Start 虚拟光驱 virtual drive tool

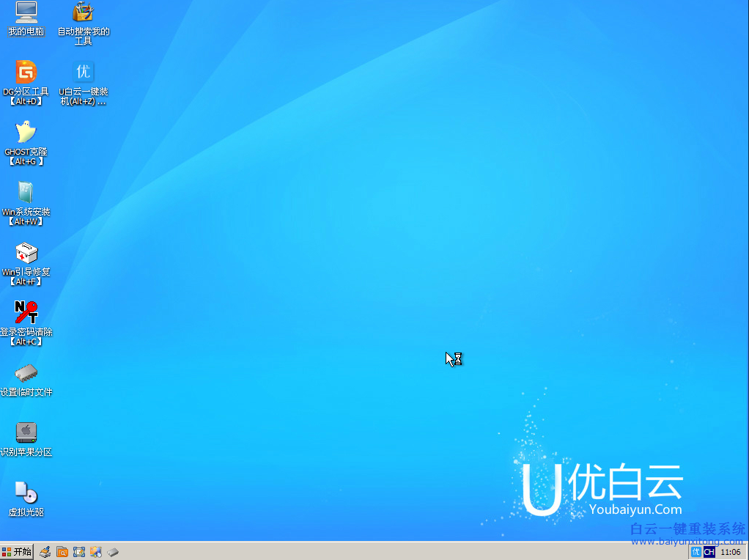pos(26,493)
